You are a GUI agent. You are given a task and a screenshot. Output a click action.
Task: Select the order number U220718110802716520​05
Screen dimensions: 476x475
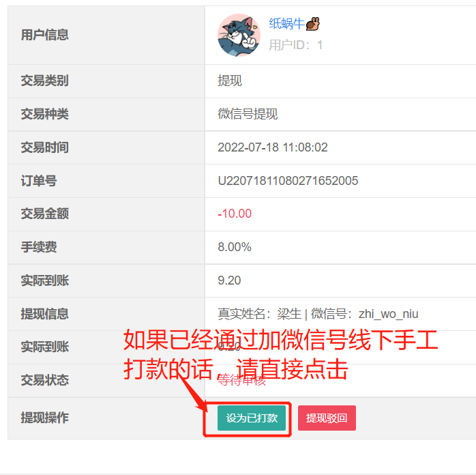[288, 181]
